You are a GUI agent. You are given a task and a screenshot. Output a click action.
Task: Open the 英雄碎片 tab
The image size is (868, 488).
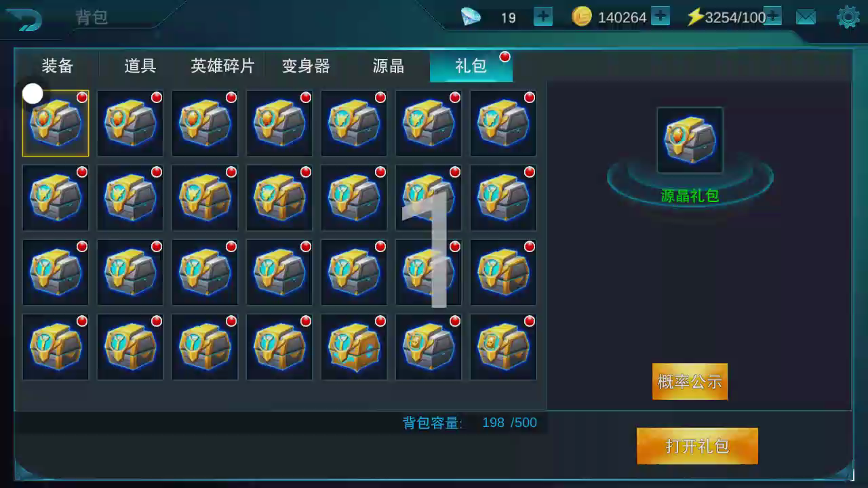(x=222, y=66)
